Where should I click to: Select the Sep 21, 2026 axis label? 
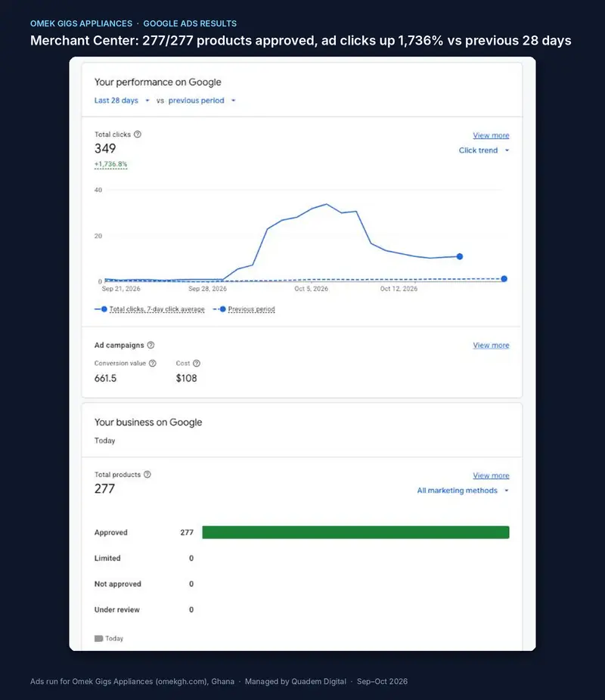click(121, 289)
